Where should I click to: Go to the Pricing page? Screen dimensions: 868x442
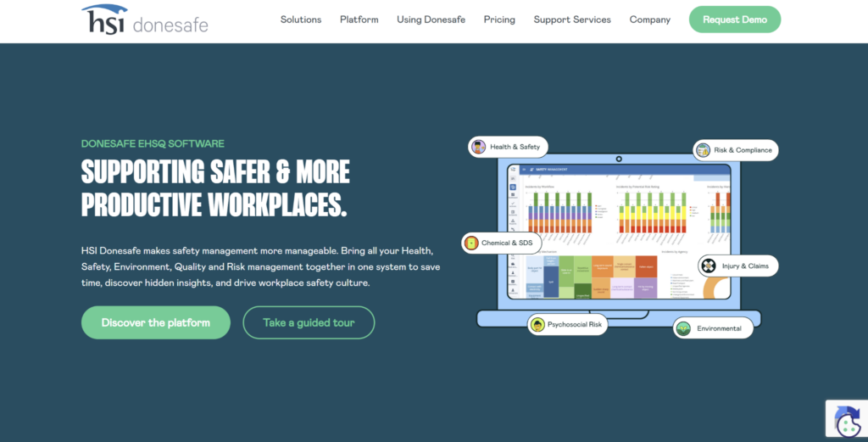point(499,20)
